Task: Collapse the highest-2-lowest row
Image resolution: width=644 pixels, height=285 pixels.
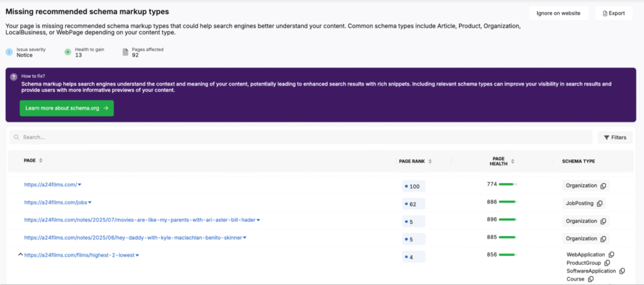Action: point(20,255)
